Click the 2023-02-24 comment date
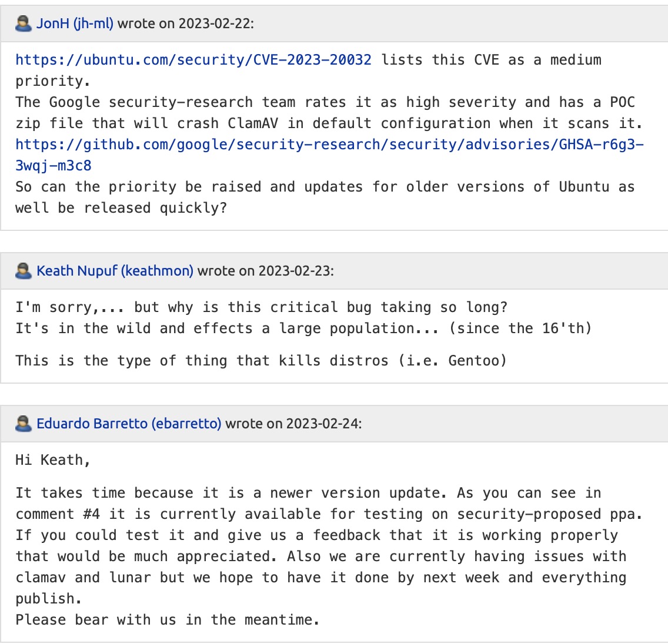668x644 pixels. (323, 424)
